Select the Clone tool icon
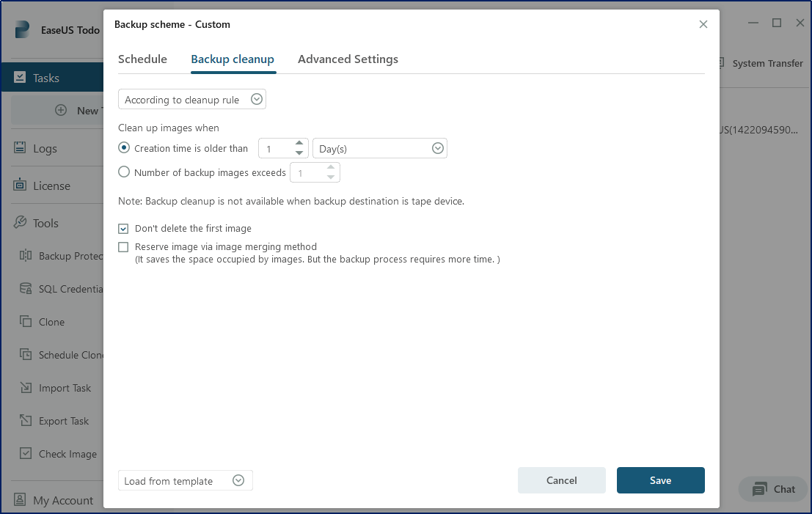Image resolution: width=812 pixels, height=514 pixels. (x=26, y=322)
